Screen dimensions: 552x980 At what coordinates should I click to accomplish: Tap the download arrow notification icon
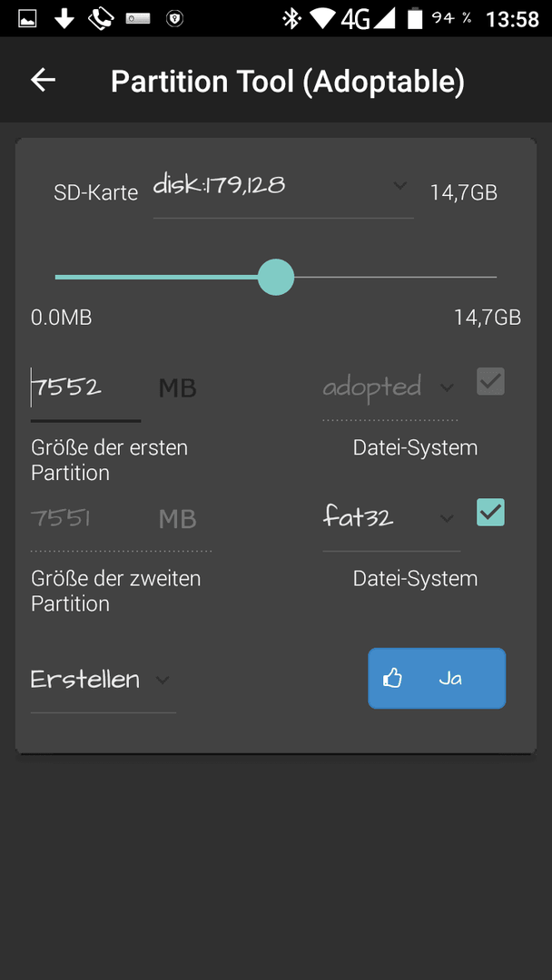64,19
